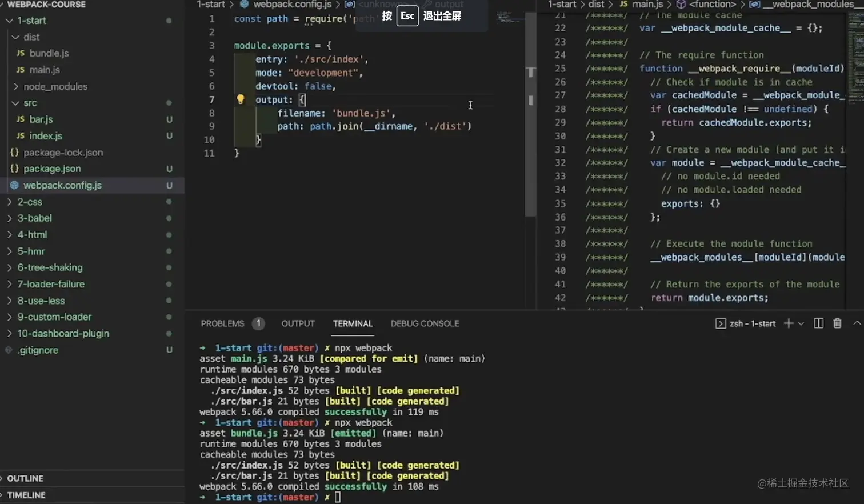864x504 pixels.
Task: Click the minimap of the webpack.config.js editor
Action: click(x=510, y=17)
